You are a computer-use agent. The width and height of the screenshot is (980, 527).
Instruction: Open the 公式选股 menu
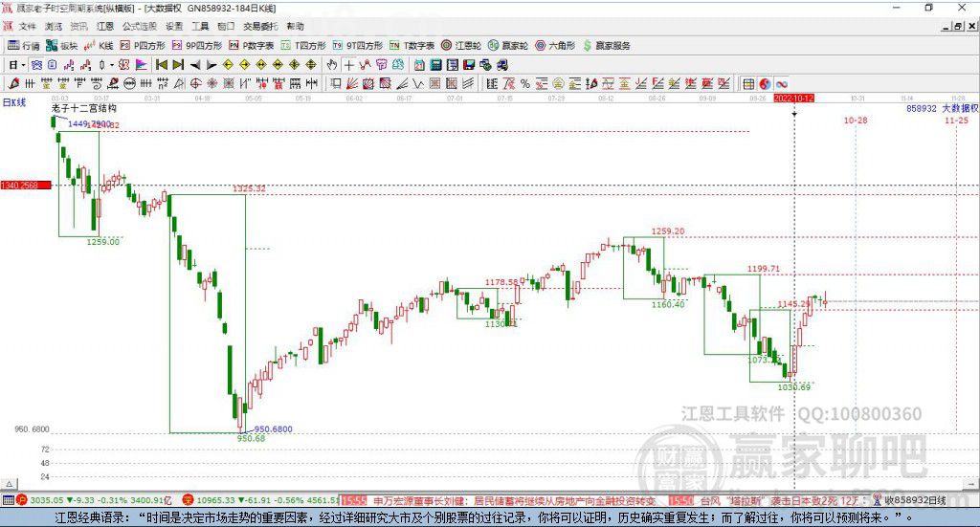coord(140,26)
